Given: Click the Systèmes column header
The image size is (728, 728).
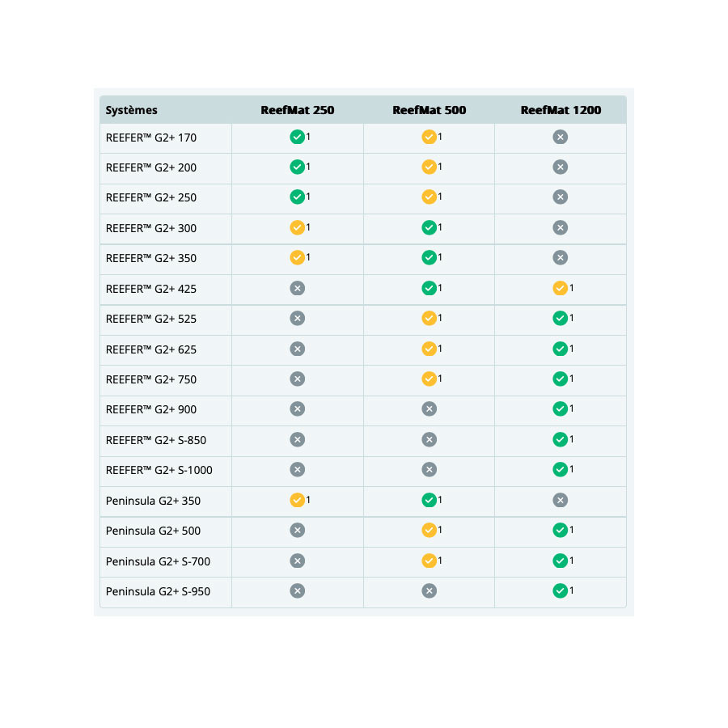Looking at the screenshot, I should [x=131, y=111].
